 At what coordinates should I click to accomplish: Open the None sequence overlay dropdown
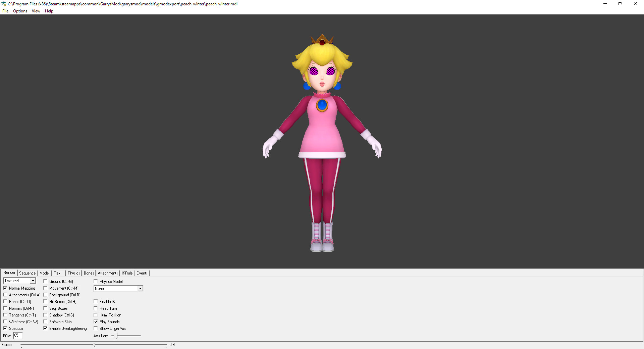pyautogui.click(x=140, y=288)
